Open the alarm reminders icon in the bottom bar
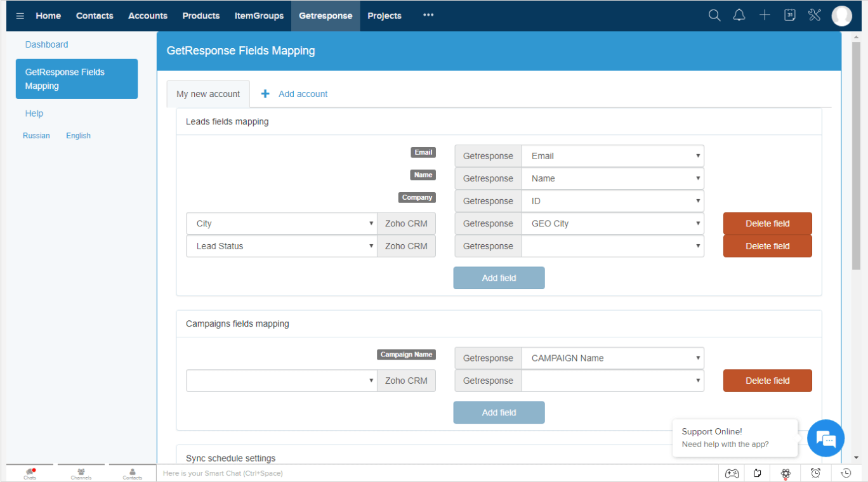Image resolution: width=868 pixels, height=482 pixels. click(815, 473)
